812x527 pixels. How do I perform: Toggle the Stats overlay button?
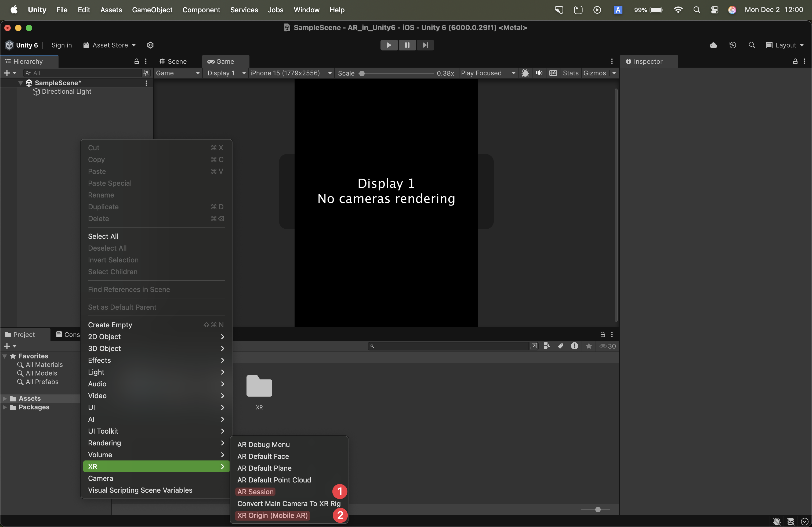pyautogui.click(x=570, y=73)
